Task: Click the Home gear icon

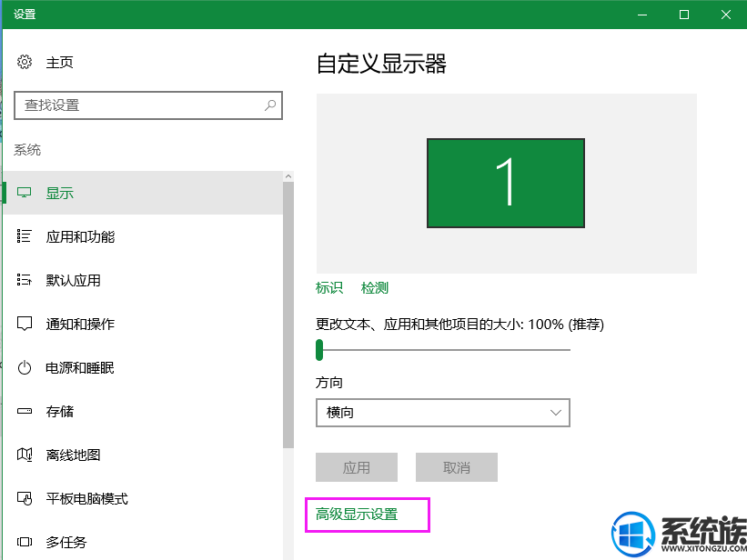Action: coord(25,62)
